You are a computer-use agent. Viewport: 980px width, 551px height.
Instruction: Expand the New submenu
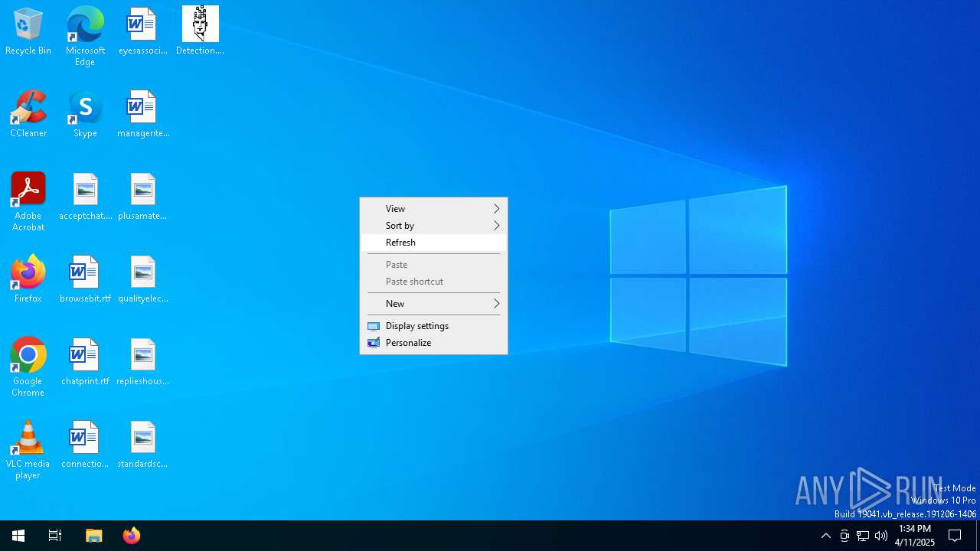click(x=433, y=303)
